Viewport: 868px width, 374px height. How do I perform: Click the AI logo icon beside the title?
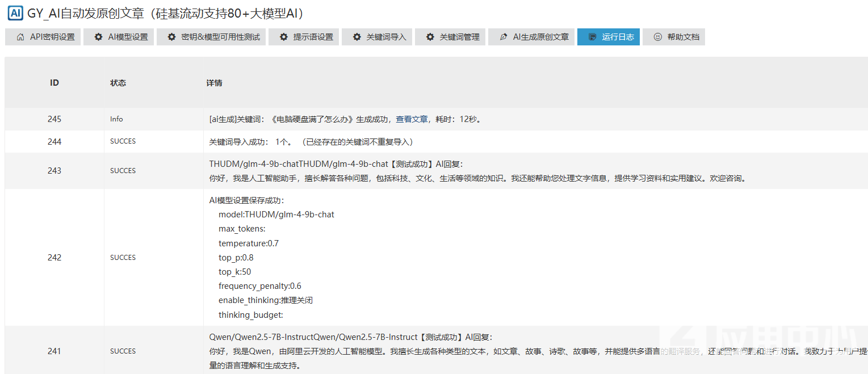(15, 13)
